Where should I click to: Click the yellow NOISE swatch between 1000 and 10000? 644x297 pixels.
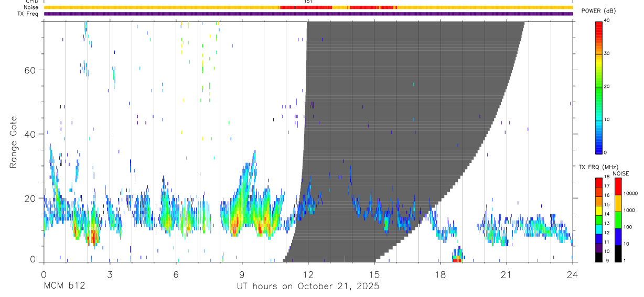618,203
